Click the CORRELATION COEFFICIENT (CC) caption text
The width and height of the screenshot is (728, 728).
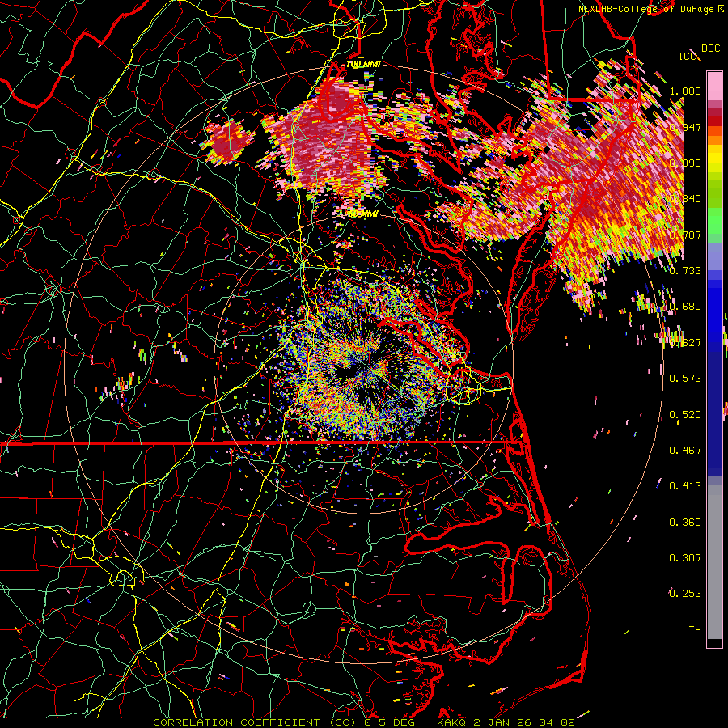(x=255, y=722)
